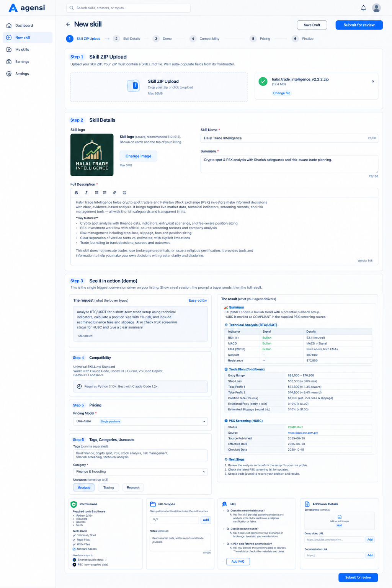Select the Trading usecase chip
392x588 pixels.
(x=108, y=487)
